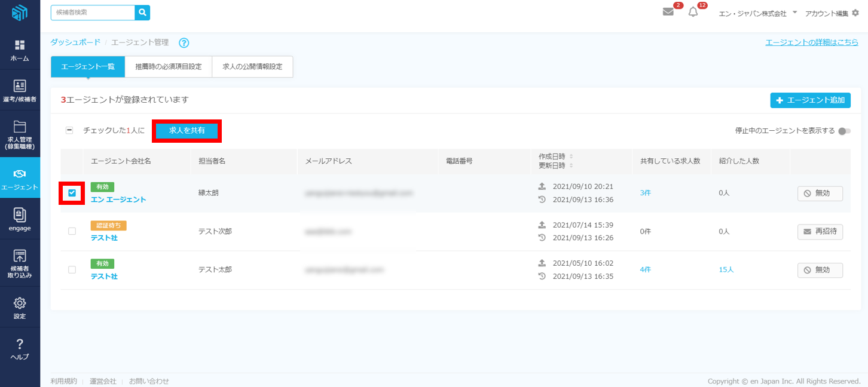Switch to 推薦時の必須項目設定 tab
Screen dimensions: 868x387
[x=168, y=67]
